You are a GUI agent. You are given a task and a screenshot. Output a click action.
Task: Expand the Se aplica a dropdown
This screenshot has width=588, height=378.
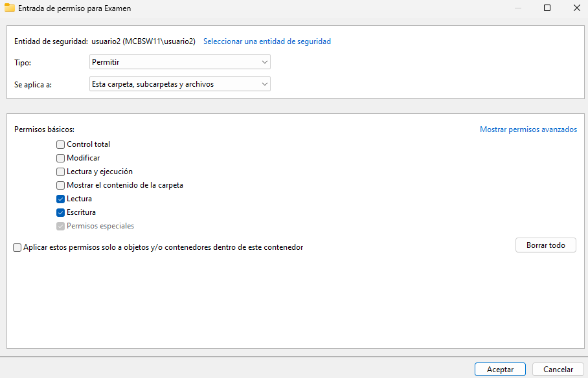tap(179, 84)
